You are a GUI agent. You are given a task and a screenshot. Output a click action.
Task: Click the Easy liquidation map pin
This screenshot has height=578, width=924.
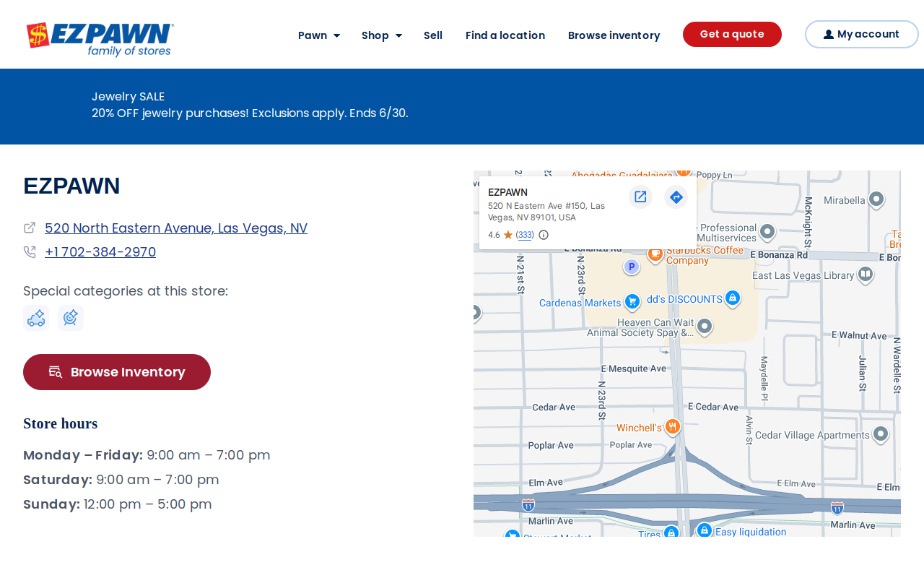[705, 531]
